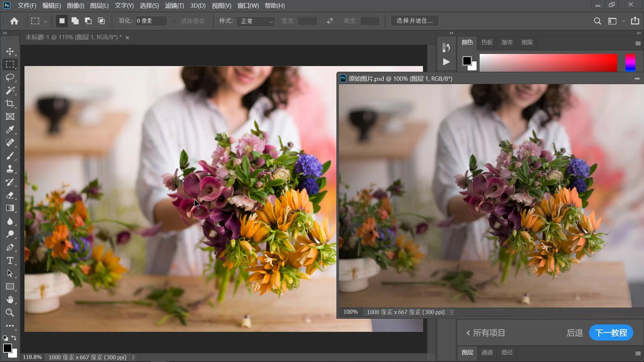Image resolution: width=644 pixels, height=362 pixels.
Task: Open the 滤镜(T) menu
Action: 174,6
